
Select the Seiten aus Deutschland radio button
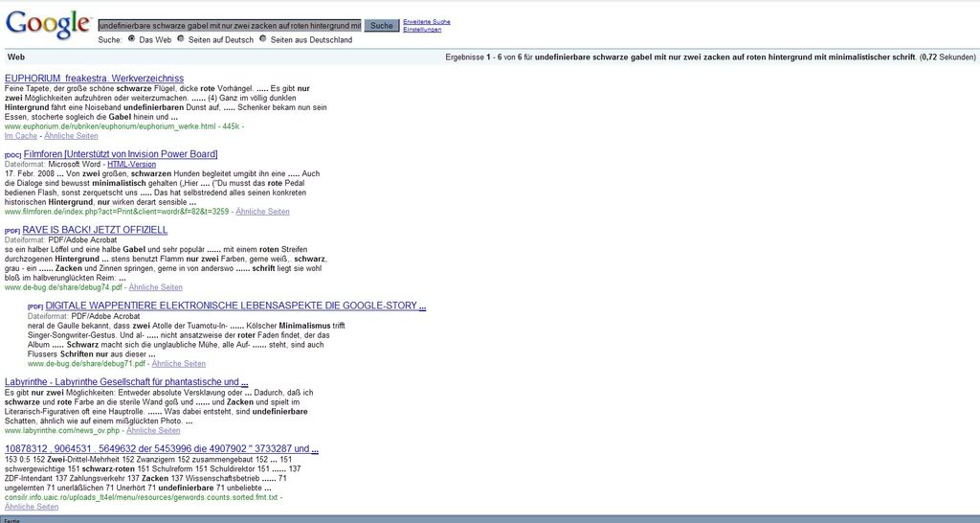click(262, 38)
